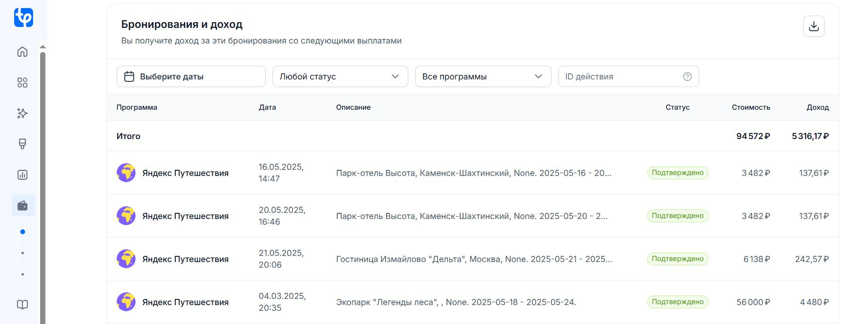Open the statistics chart sidebar icon

[23, 175]
